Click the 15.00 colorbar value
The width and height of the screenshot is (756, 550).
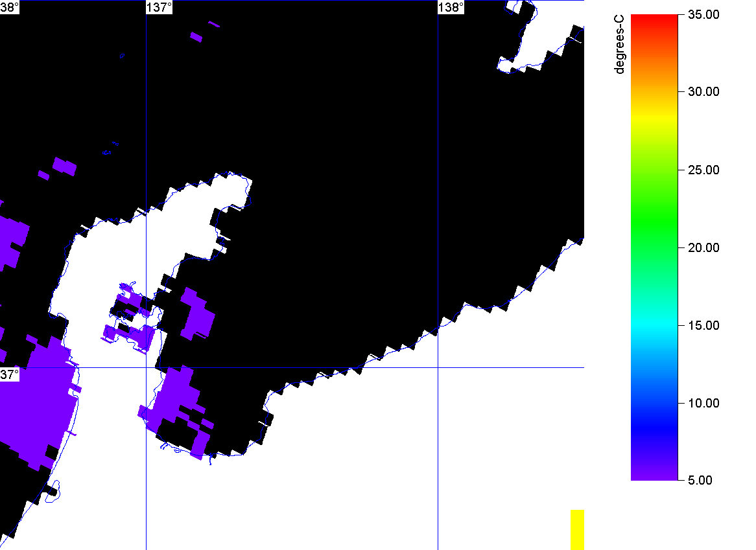(x=703, y=326)
